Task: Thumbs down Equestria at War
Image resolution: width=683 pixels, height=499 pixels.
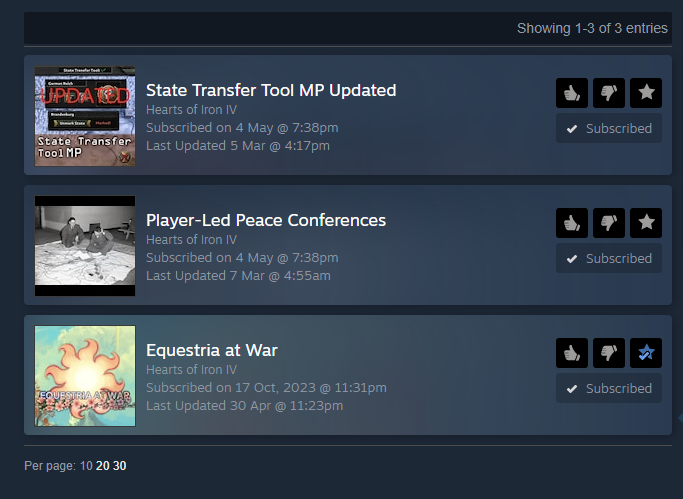Action: 609,353
